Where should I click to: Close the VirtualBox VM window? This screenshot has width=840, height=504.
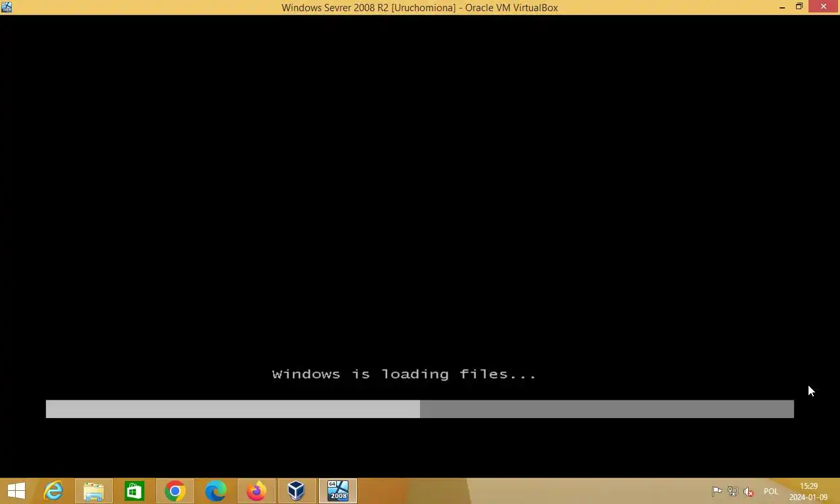(x=824, y=7)
